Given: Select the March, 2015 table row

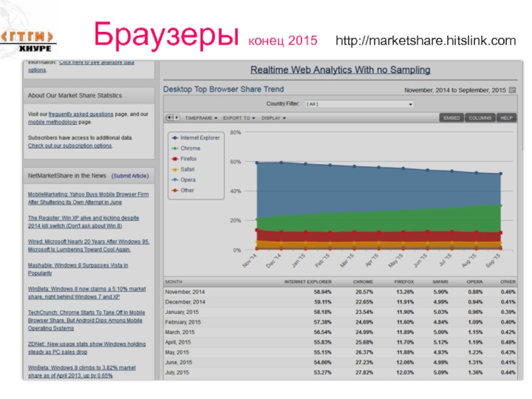Looking at the screenshot, I should [340, 332].
